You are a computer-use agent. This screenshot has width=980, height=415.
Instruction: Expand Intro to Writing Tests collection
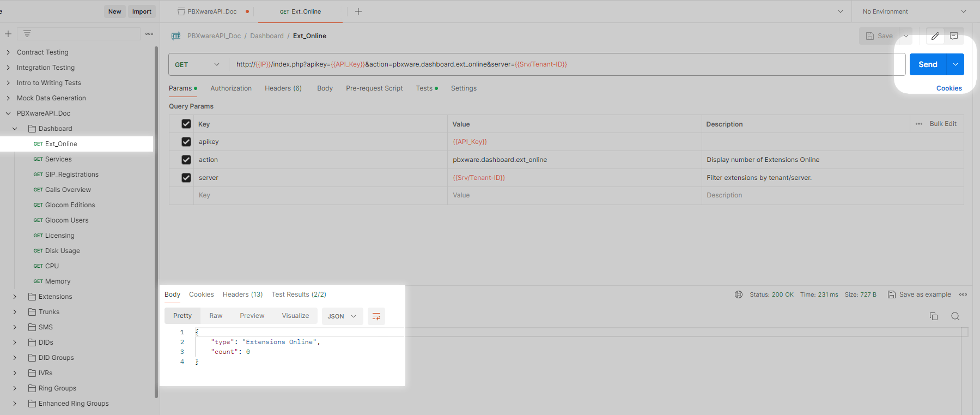[x=8, y=83]
